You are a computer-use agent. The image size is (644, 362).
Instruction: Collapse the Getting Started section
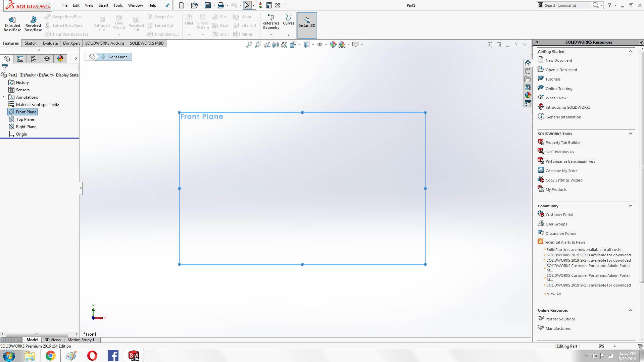[x=631, y=52]
